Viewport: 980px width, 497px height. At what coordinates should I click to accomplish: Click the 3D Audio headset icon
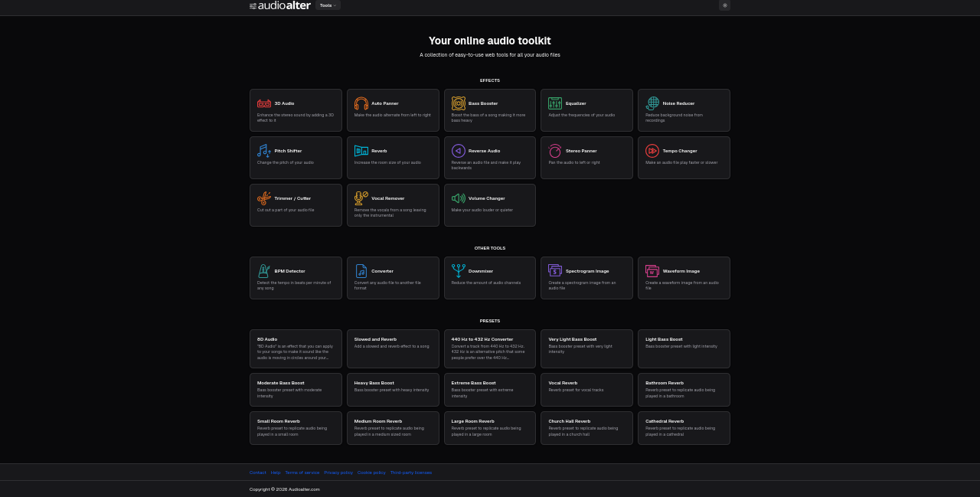[x=264, y=103]
